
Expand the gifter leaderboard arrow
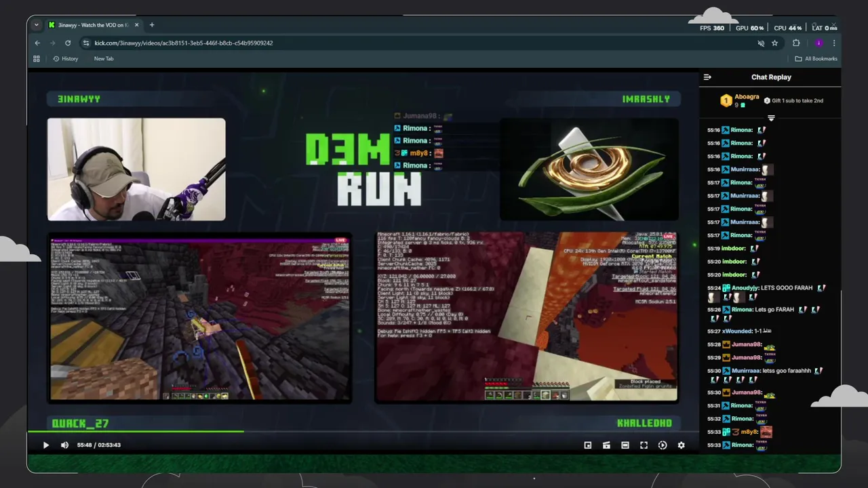(x=771, y=118)
